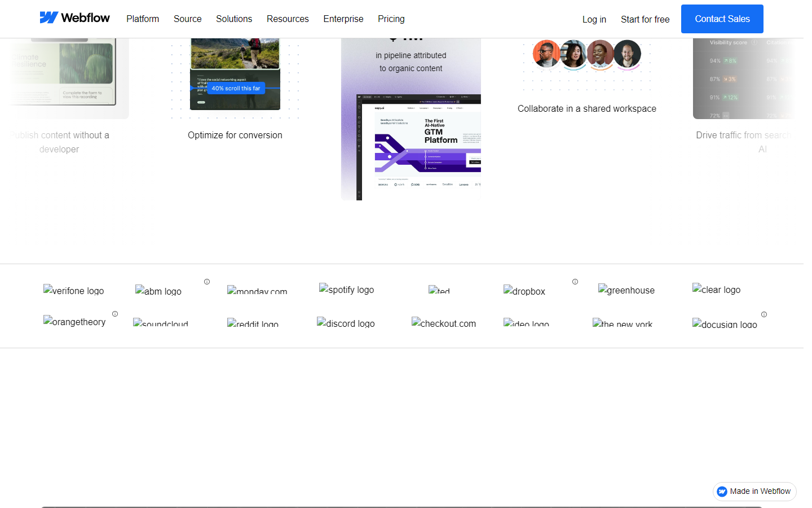Click the Start for free link
The image size is (812, 508).
pos(645,19)
